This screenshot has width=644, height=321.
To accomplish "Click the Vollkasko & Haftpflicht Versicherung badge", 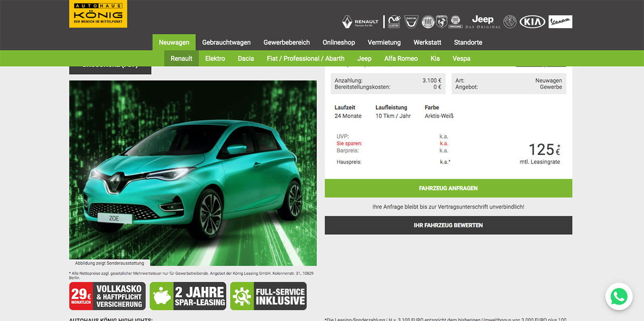I will tap(108, 296).
